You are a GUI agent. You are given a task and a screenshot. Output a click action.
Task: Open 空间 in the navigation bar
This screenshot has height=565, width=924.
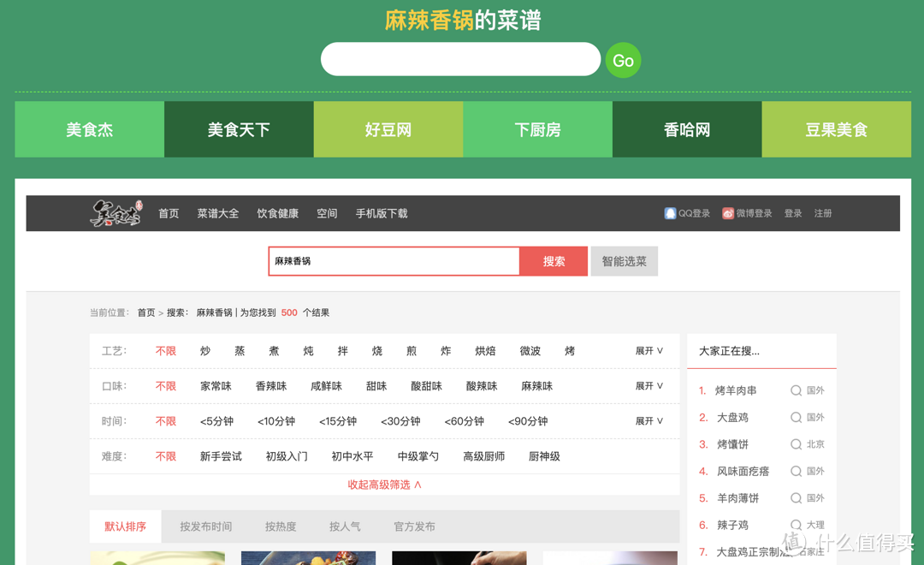tap(327, 213)
